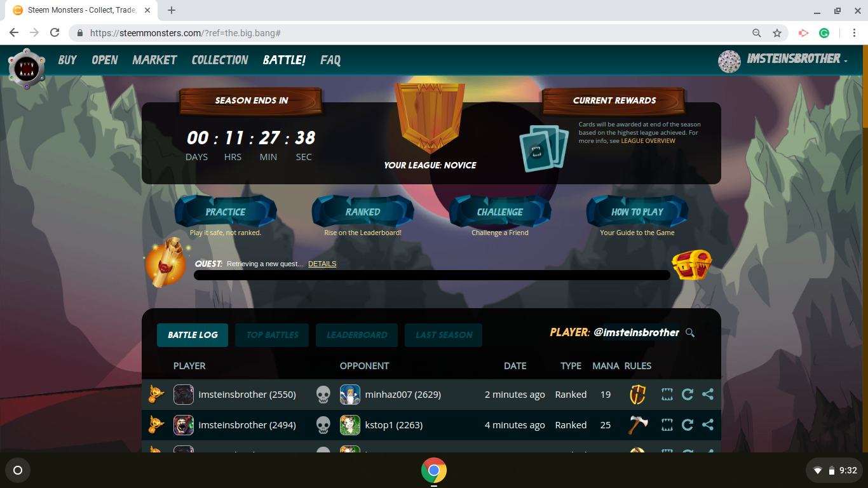Switch to the Top Battles tab
The image size is (868, 488).
[272, 335]
